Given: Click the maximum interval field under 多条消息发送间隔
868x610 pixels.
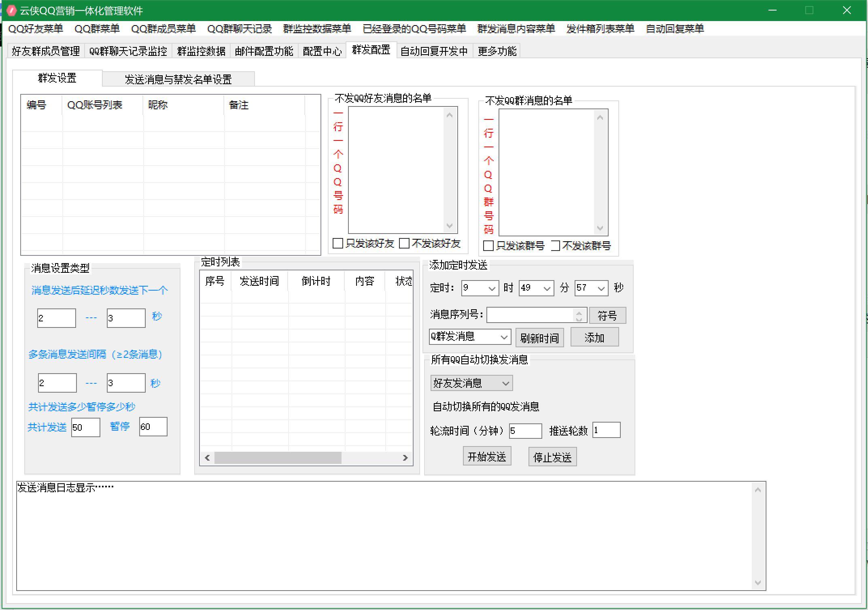Looking at the screenshot, I should tap(126, 383).
